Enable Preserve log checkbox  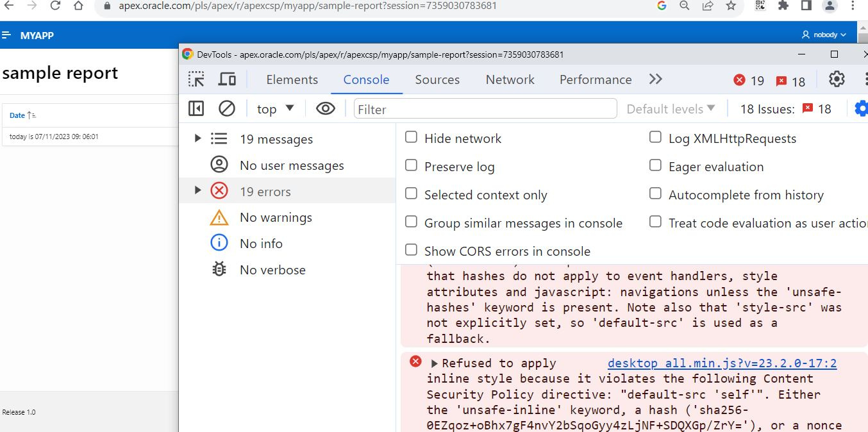coord(412,165)
